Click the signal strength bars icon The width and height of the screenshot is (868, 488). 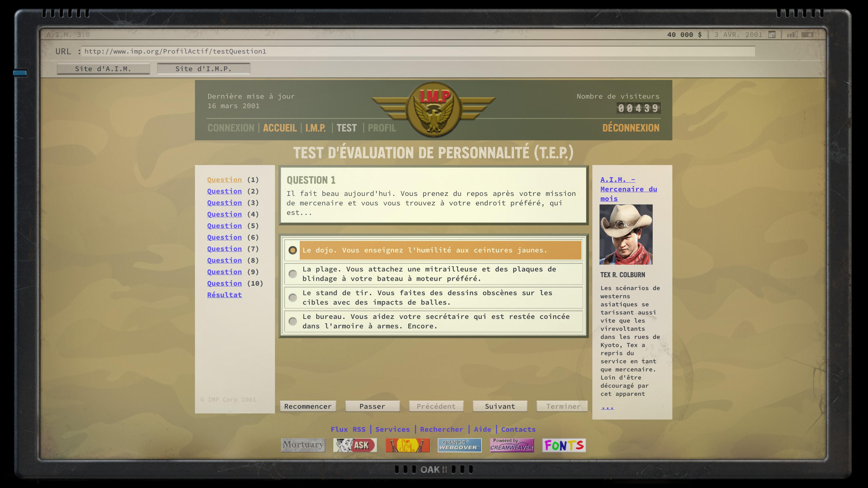point(792,35)
